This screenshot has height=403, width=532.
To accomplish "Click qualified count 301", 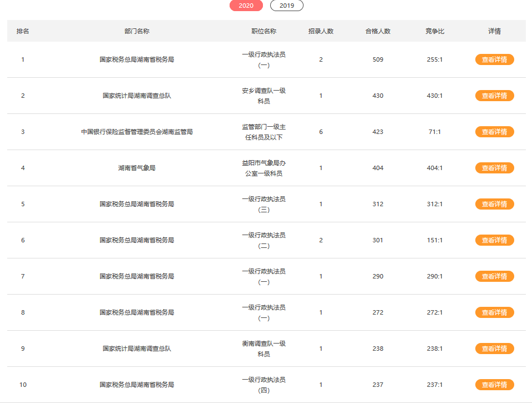I will pos(377,240).
